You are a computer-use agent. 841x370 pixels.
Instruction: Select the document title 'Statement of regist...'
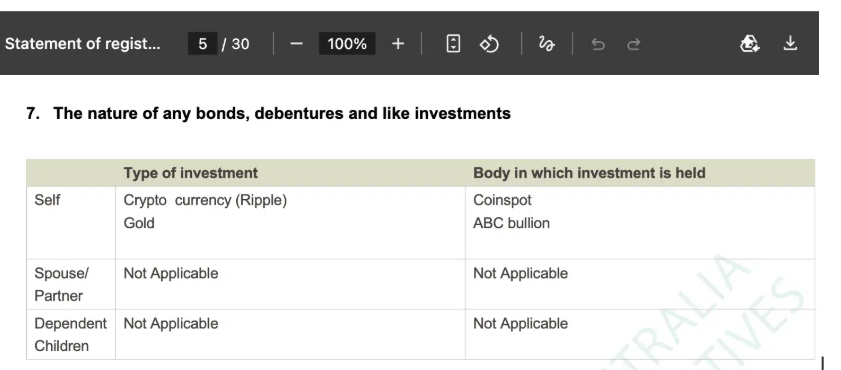click(x=83, y=43)
